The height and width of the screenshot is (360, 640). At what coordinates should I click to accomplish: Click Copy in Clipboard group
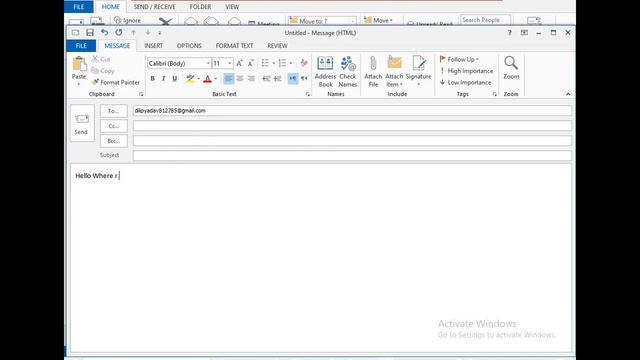pyautogui.click(x=103, y=71)
